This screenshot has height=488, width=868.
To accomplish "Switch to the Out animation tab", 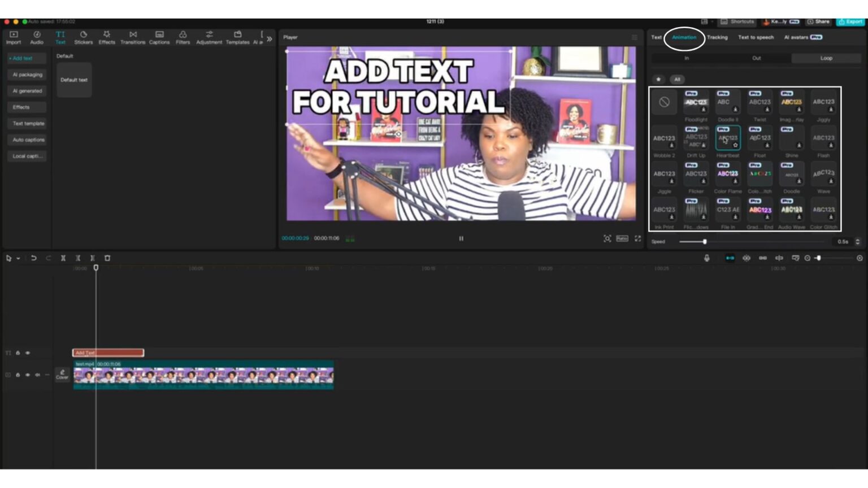I will coord(756,58).
